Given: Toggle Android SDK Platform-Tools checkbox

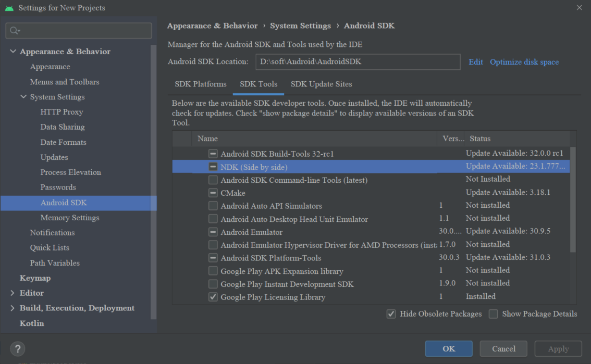Looking at the screenshot, I should 213,258.
